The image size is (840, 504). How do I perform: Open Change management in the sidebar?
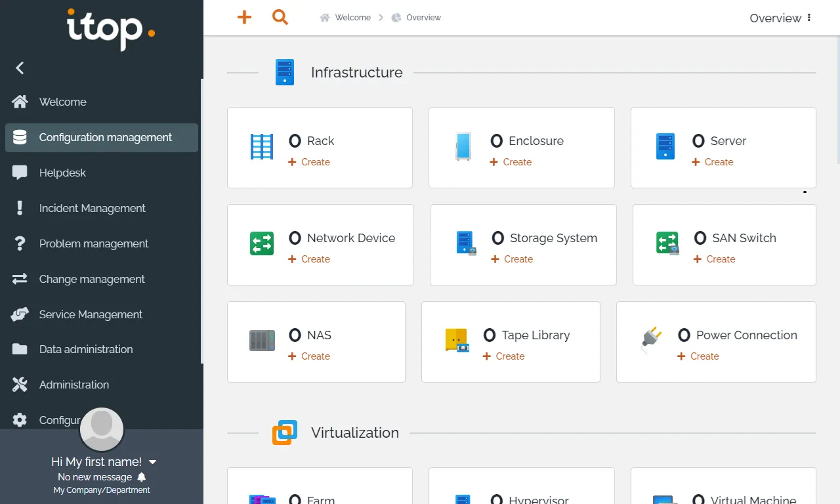[x=102, y=279]
